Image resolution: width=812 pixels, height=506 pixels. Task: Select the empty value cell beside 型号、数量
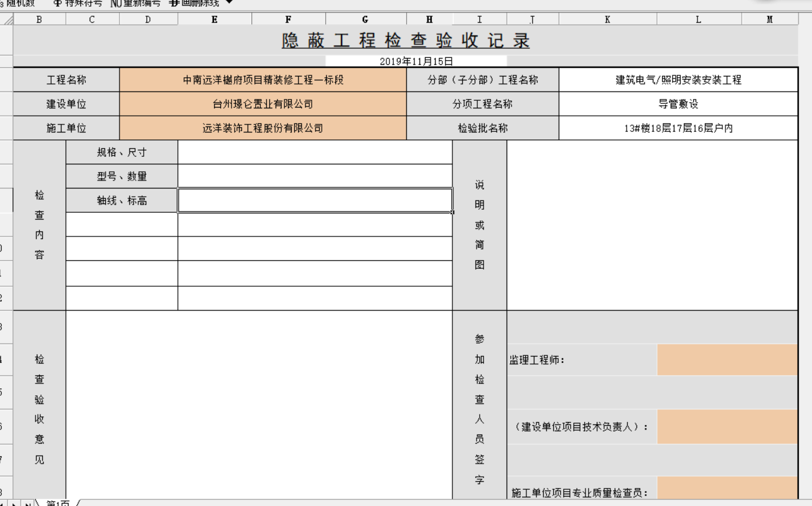coord(315,176)
